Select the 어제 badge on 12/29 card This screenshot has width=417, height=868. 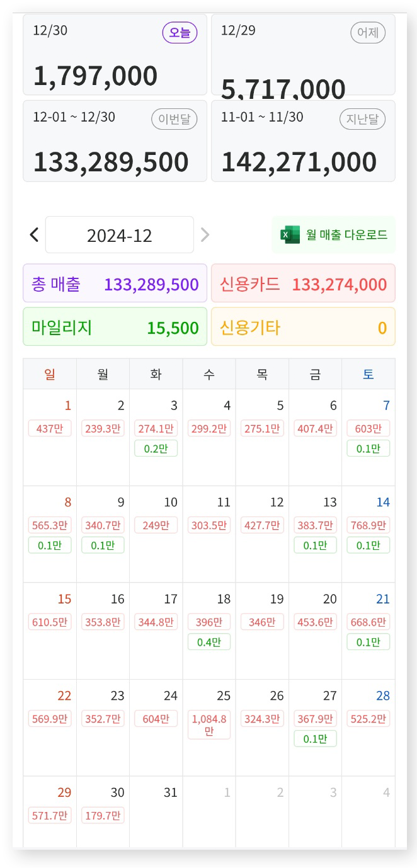[x=368, y=33]
